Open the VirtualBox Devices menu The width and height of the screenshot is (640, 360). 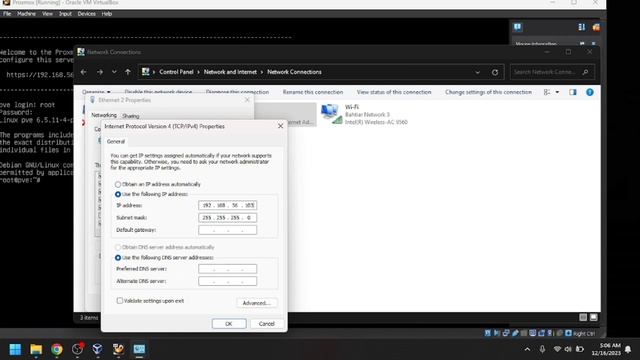coord(86,14)
